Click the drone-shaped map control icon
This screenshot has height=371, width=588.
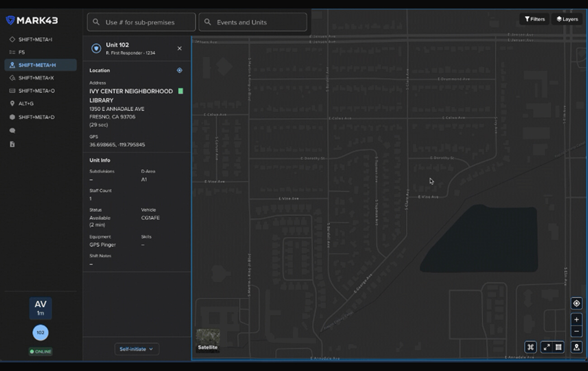coord(531,347)
